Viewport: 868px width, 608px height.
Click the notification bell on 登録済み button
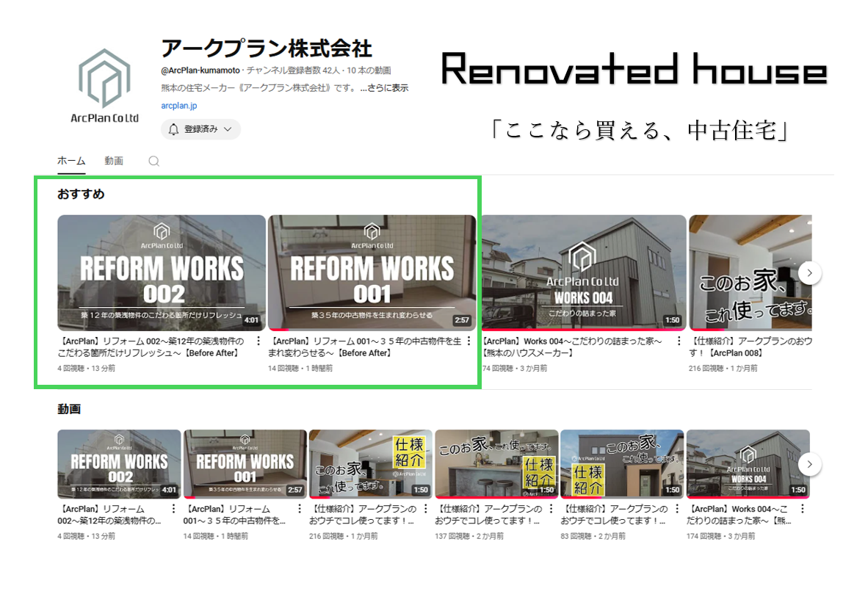point(173,129)
